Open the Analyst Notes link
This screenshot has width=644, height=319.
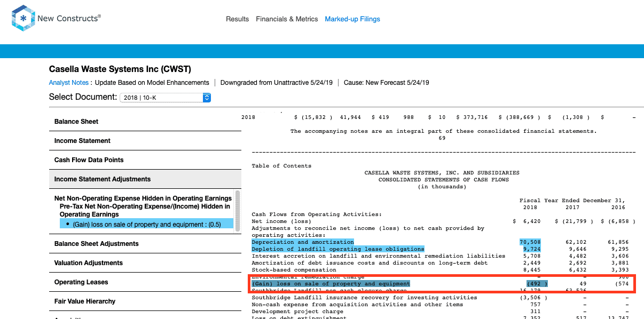pyautogui.click(x=68, y=83)
